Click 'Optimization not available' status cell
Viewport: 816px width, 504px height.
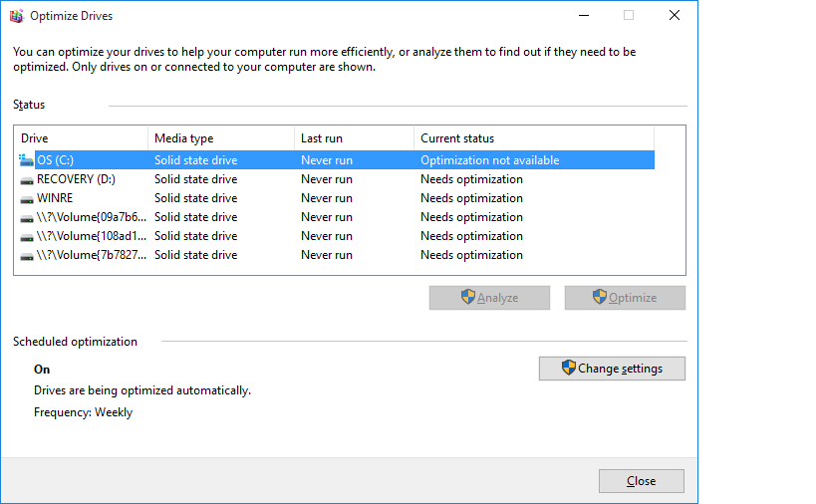(x=490, y=160)
